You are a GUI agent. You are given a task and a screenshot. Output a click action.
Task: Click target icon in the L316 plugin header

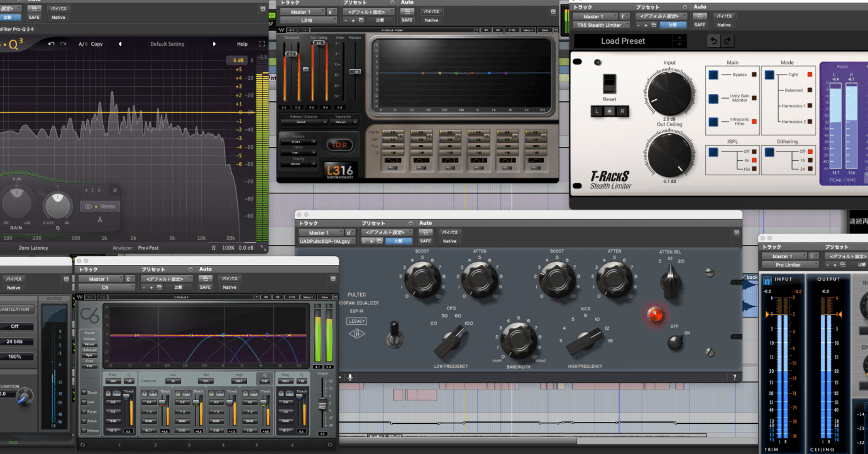tap(552, 11)
